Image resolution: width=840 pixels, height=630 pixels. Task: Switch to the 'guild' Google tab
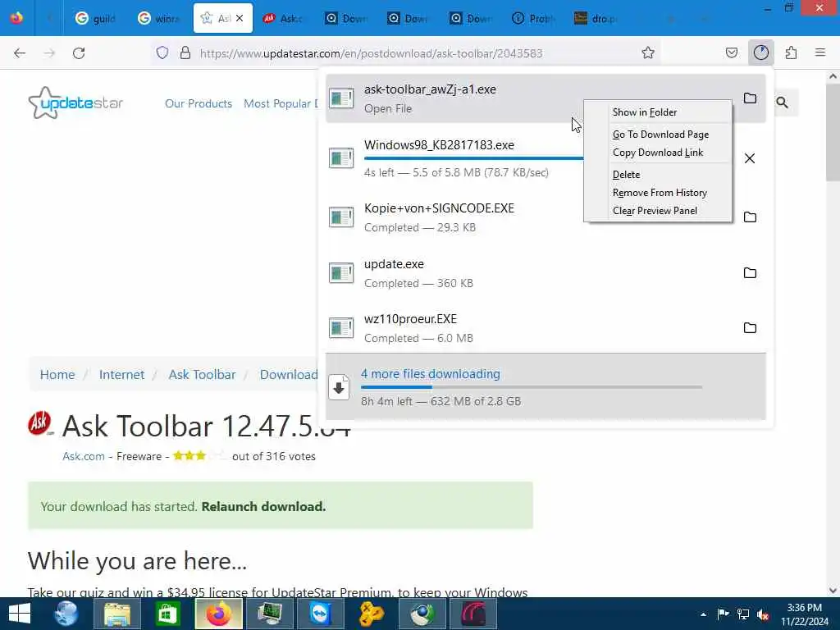[x=96, y=18]
